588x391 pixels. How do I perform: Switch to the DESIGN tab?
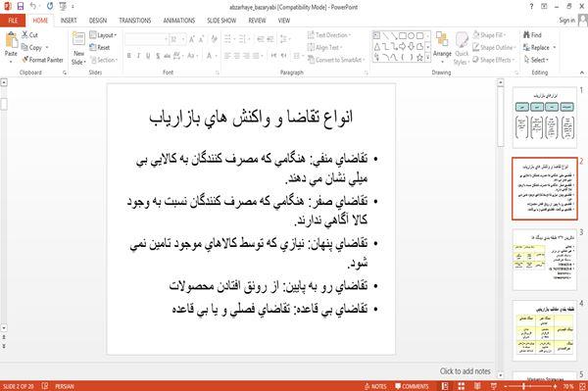(x=98, y=21)
